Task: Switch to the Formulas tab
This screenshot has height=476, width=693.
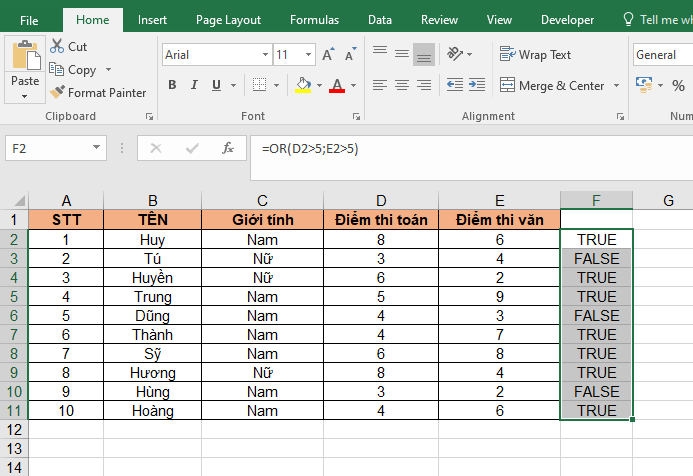Action: point(314,20)
